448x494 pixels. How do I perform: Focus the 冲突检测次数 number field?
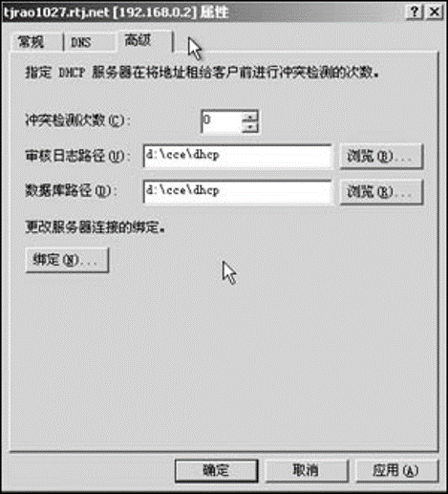pos(222,121)
